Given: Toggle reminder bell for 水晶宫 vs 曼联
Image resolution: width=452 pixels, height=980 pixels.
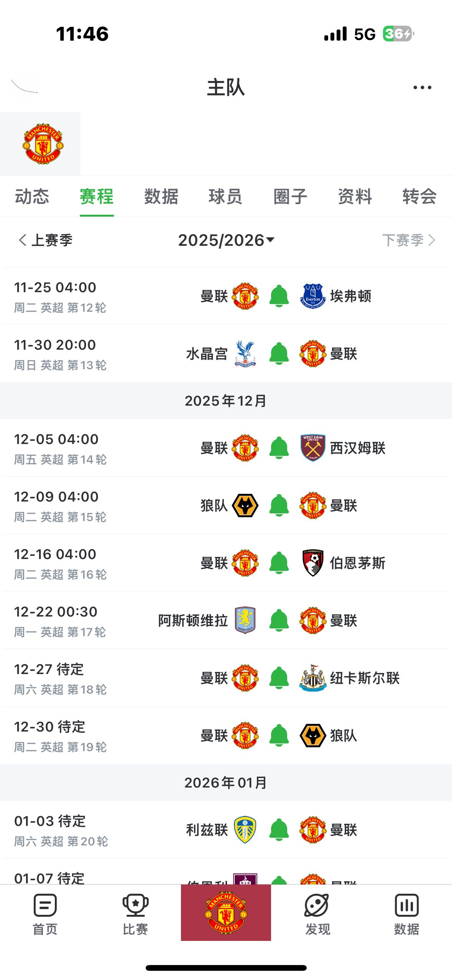Looking at the screenshot, I should click(279, 354).
